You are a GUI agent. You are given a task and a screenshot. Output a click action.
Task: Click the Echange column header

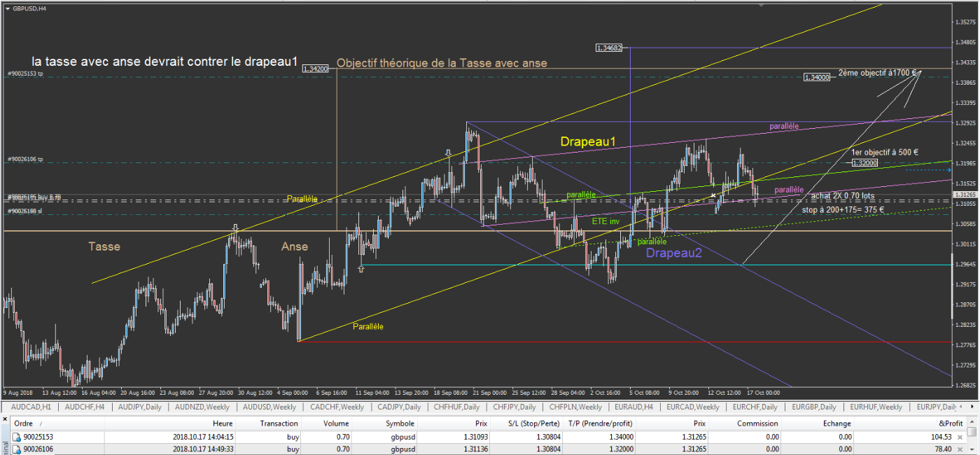tap(836, 423)
